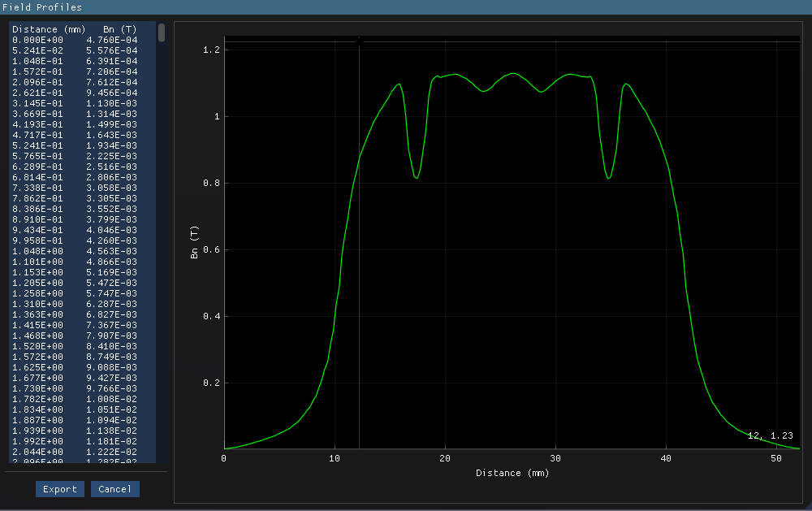Click the vertical crosshair line on the plot
The image size is (812, 511).
[360, 244]
